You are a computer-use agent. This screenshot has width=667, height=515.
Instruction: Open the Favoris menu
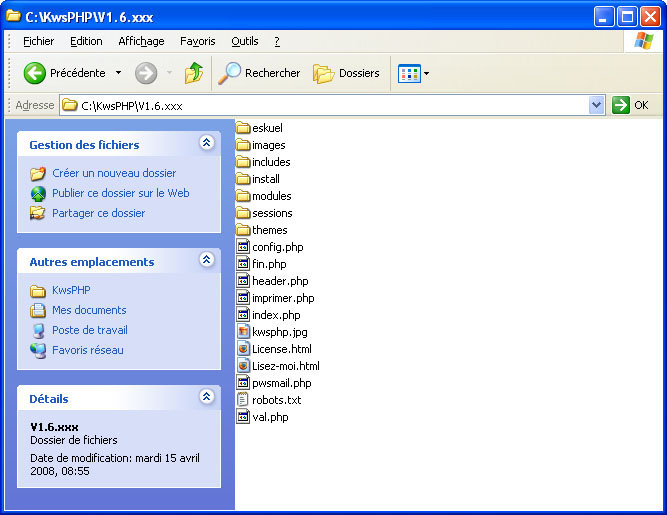coord(198,41)
